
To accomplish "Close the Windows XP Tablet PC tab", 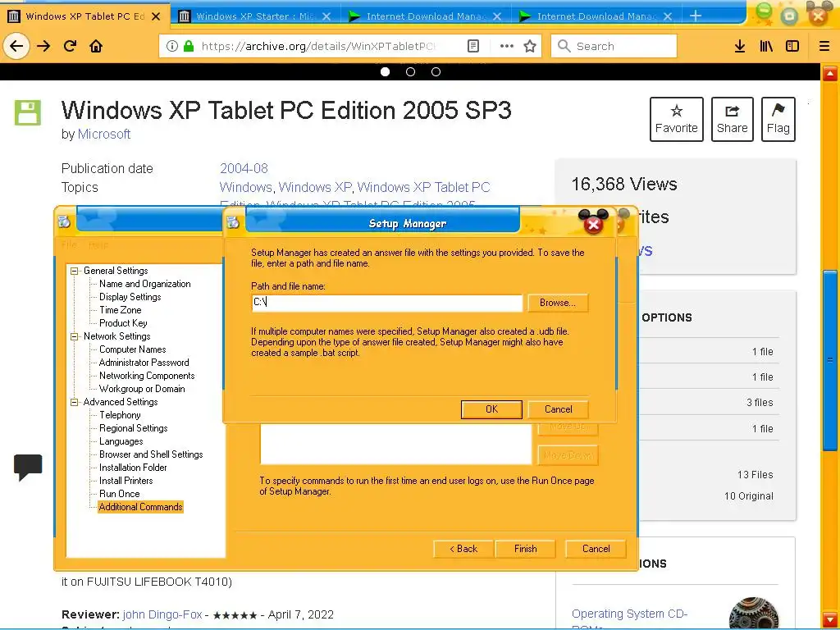I will coord(156,16).
